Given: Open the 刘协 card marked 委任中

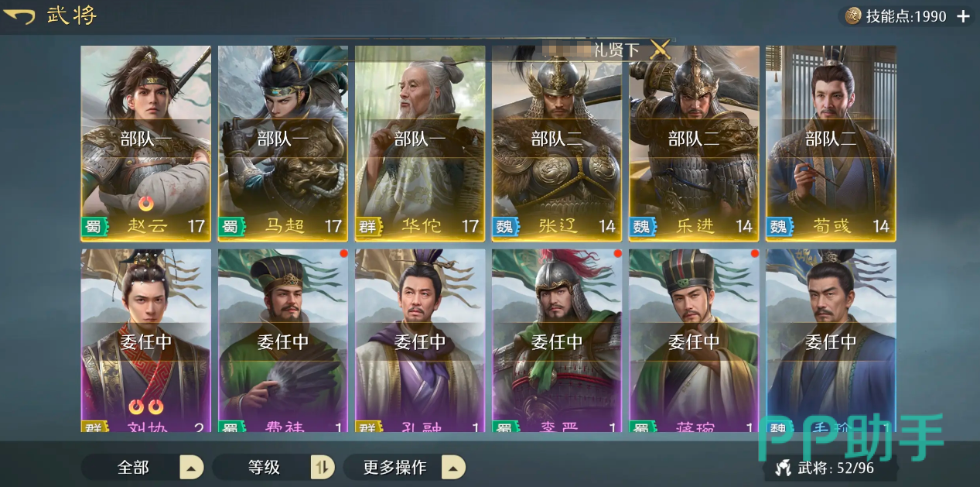Looking at the screenshot, I should point(146,341).
